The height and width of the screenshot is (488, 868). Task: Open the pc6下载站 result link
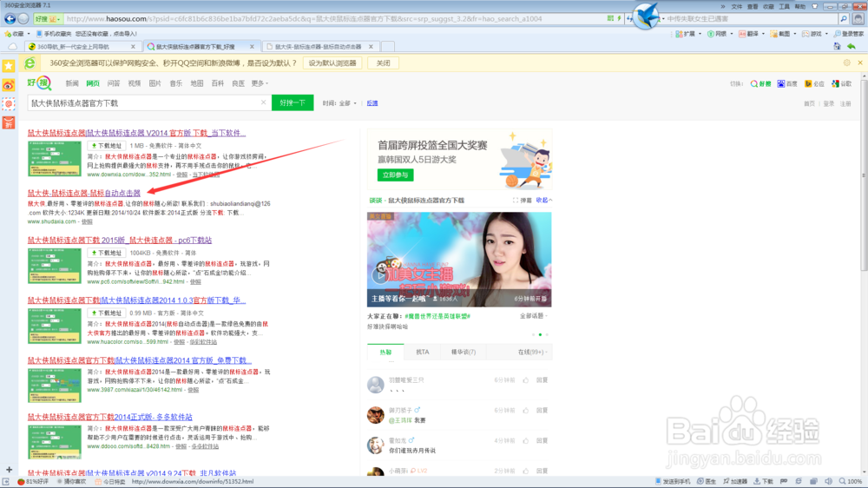tap(120, 240)
